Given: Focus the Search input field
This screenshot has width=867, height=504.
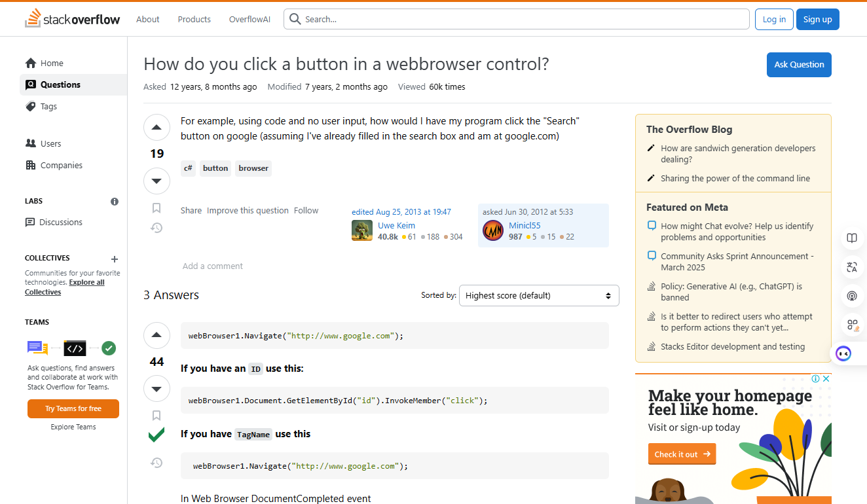Looking at the screenshot, I should point(517,19).
